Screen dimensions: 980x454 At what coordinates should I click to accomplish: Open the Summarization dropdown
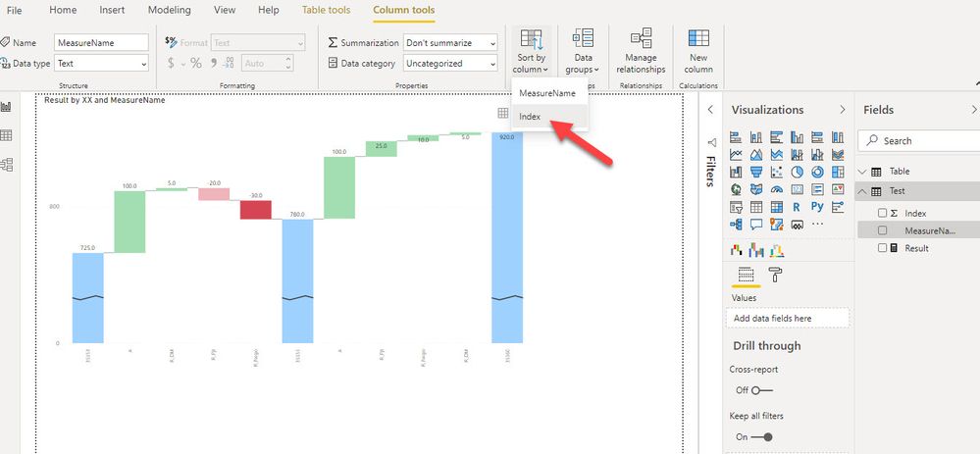[450, 43]
